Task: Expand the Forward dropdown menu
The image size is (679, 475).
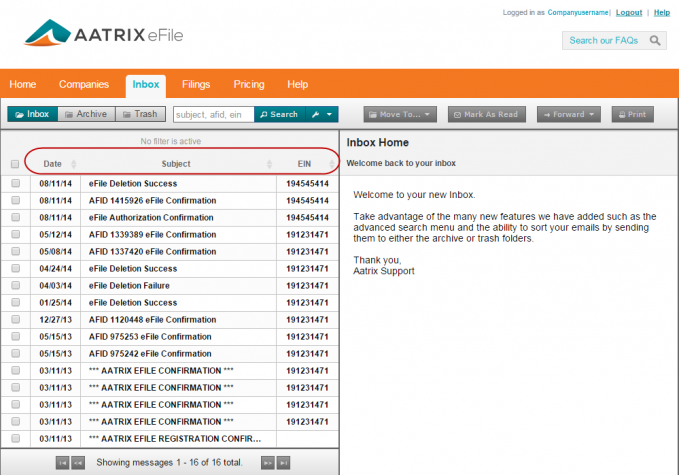Action: pyautogui.click(x=568, y=114)
